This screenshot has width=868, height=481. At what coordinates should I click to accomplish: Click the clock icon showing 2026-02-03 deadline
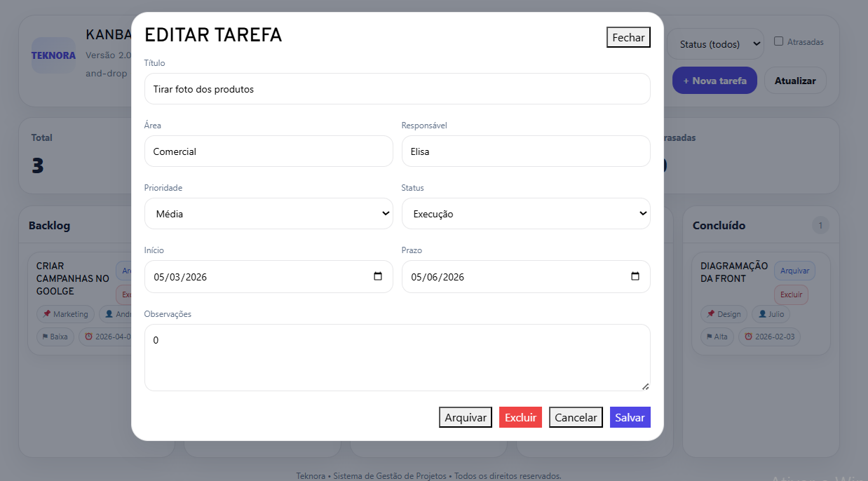pos(747,337)
